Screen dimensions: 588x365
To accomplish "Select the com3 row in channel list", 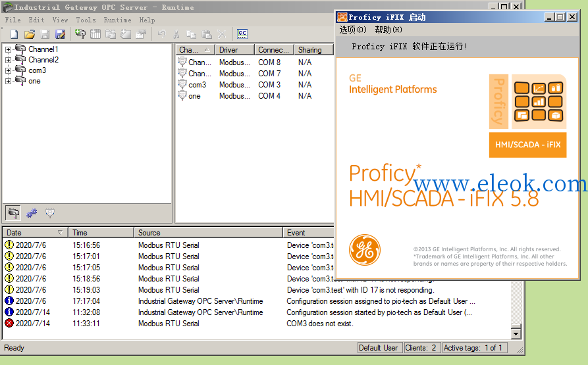I will click(255, 85).
